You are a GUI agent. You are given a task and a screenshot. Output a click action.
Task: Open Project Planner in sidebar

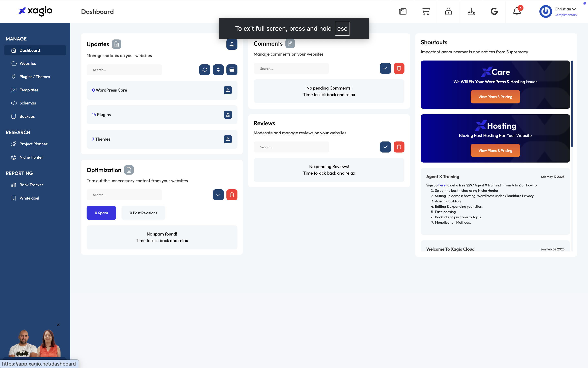[x=35, y=144]
